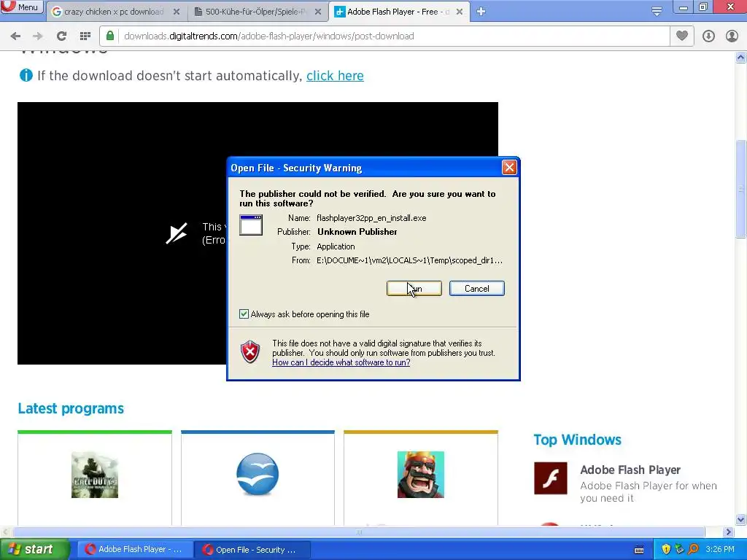The image size is (747, 560).
Task: Click the Unknown Publisher text
Action: 357,232
